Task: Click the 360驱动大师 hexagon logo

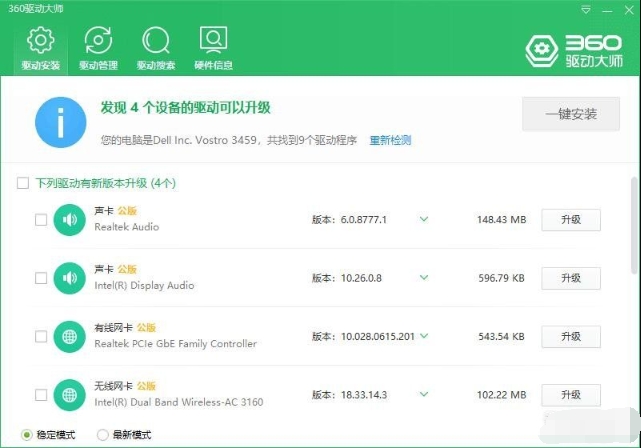Action: click(x=542, y=51)
